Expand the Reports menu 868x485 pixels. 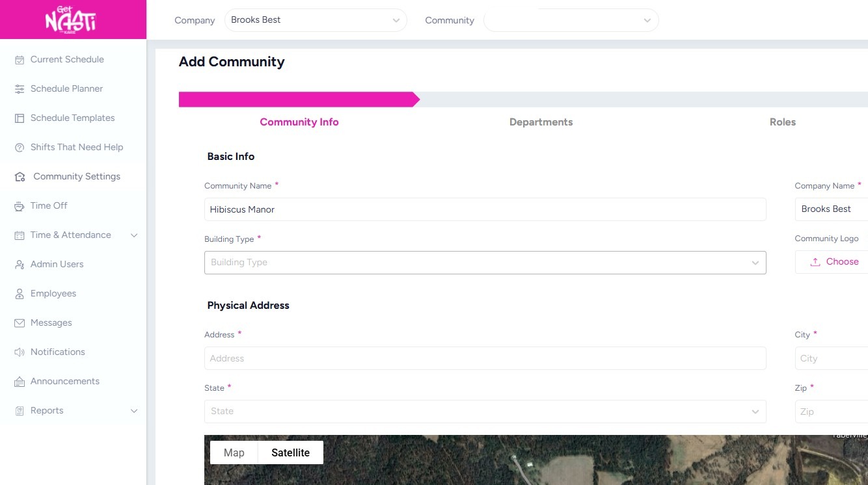(x=134, y=411)
